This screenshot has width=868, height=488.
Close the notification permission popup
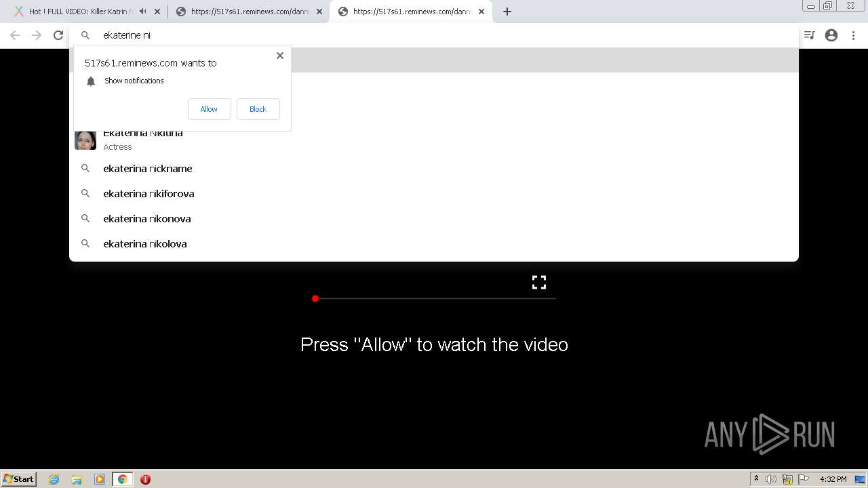click(x=279, y=56)
